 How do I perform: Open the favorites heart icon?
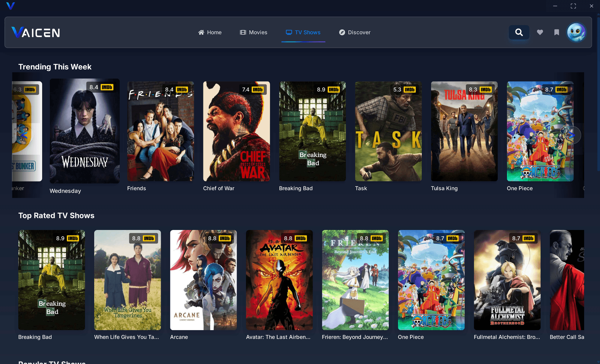540,32
